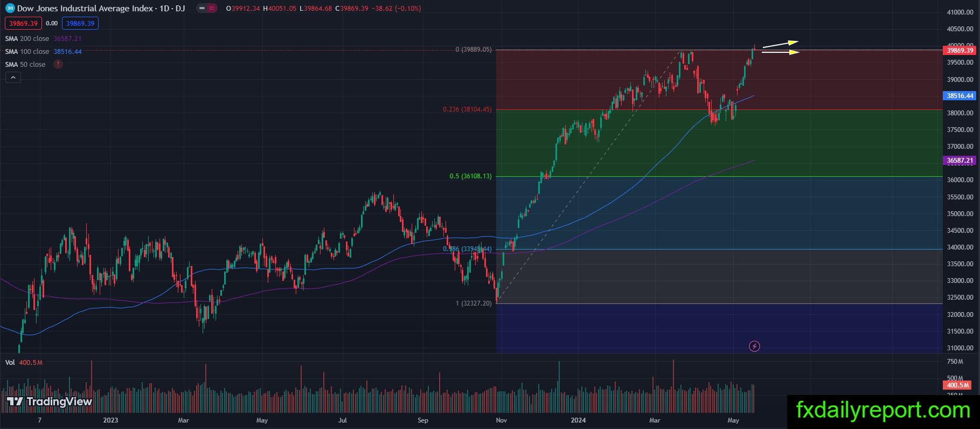Click the Dow Jones symbol logo badge
This screenshot has width=980, height=429.
(10, 9)
